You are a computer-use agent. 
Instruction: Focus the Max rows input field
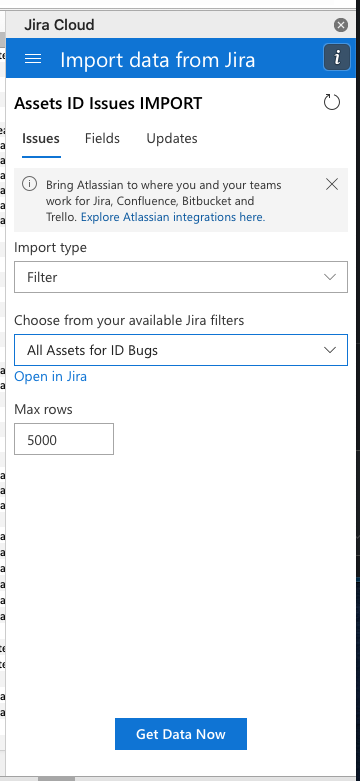coord(64,439)
